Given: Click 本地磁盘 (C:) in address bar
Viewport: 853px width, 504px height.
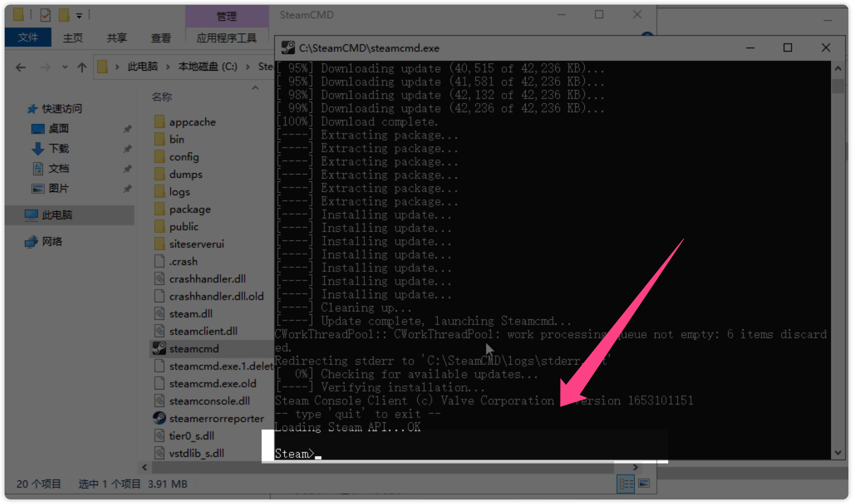Looking at the screenshot, I should [208, 67].
